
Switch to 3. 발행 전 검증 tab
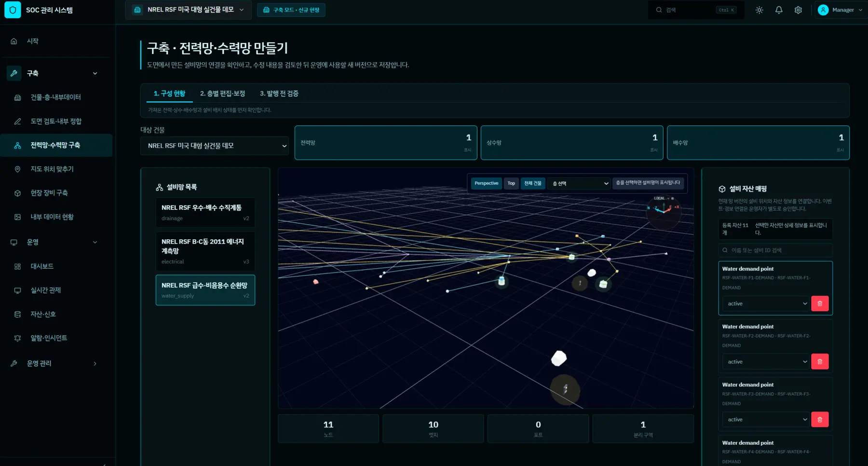[x=279, y=94]
